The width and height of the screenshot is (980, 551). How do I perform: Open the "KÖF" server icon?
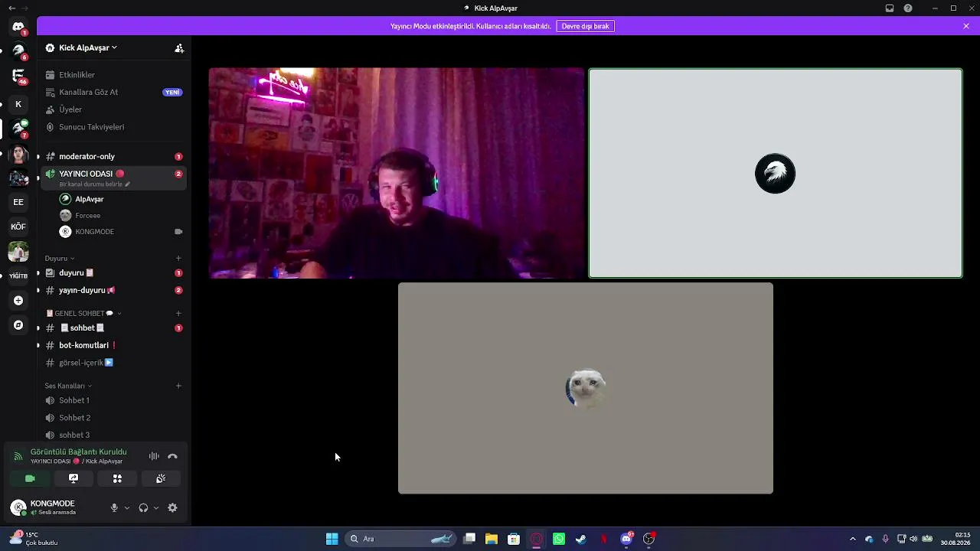18,227
